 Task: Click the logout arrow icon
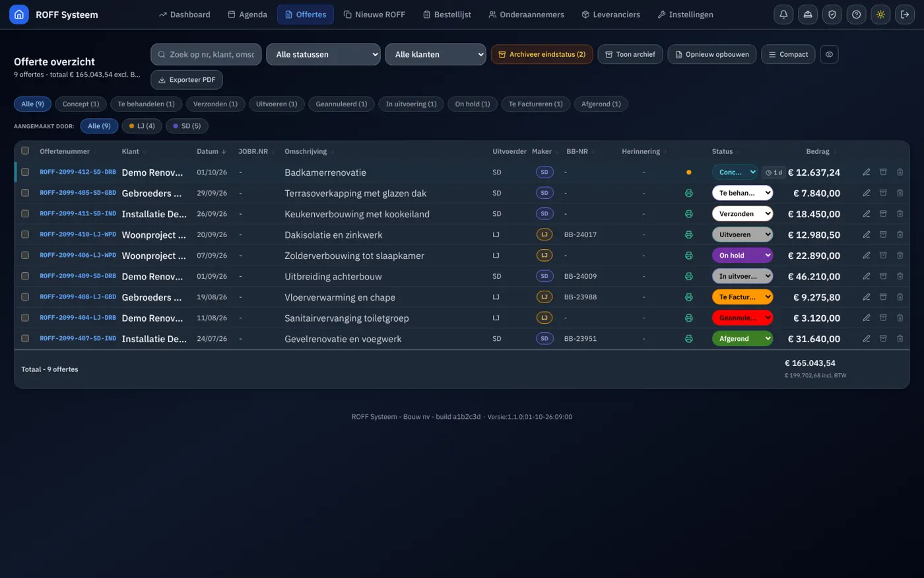pyautogui.click(x=905, y=15)
